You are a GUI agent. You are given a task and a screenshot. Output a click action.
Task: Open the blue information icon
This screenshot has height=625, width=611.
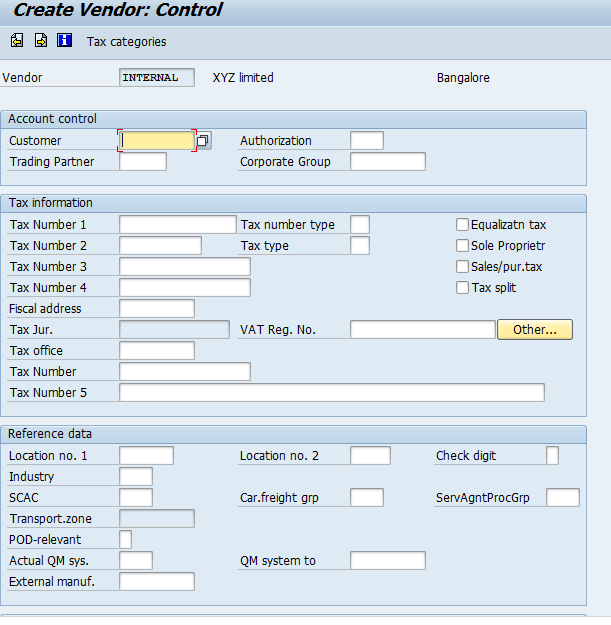click(x=65, y=40)
